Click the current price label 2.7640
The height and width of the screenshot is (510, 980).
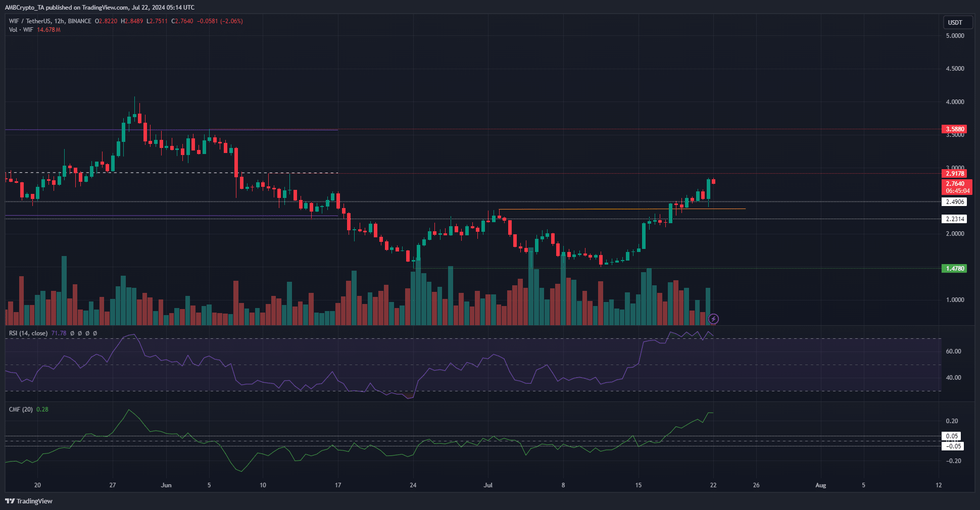pyautogui.click(x=956, y=184)
